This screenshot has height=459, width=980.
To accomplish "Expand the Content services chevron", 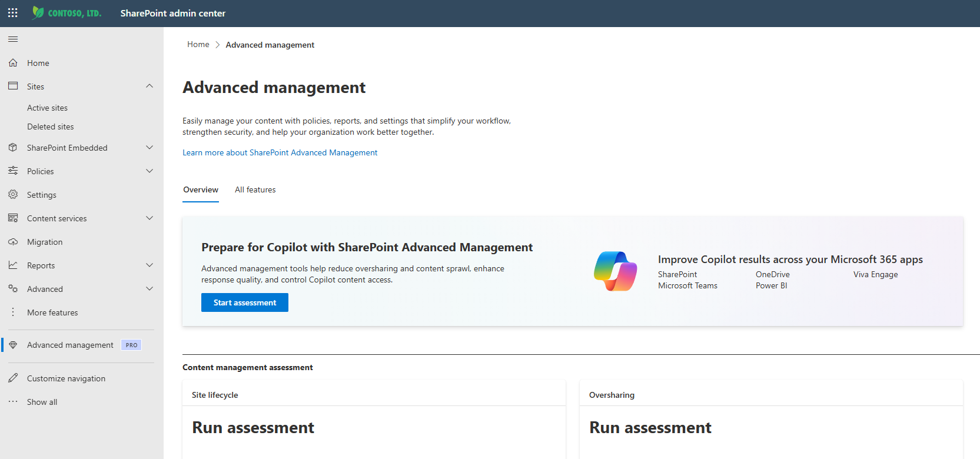I will click(x=150, y=218).
